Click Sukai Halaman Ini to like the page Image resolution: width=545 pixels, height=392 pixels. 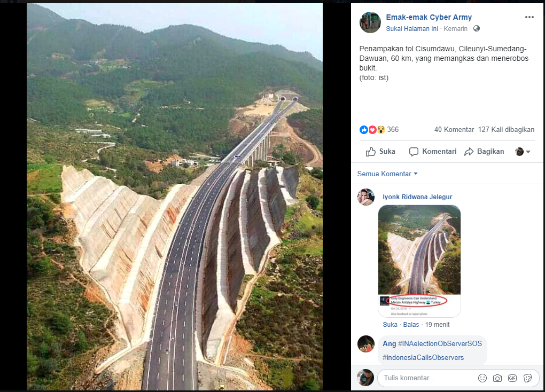pos(411,28)
